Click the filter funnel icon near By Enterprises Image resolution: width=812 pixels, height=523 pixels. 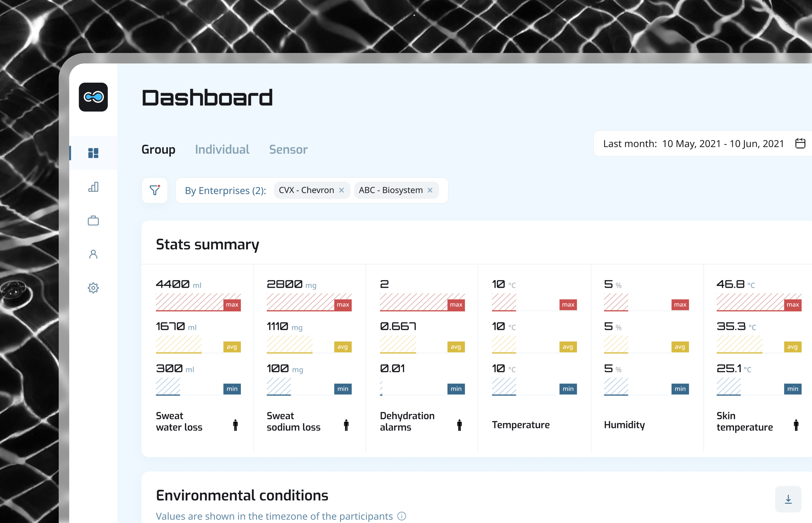[x=155, y=190]
